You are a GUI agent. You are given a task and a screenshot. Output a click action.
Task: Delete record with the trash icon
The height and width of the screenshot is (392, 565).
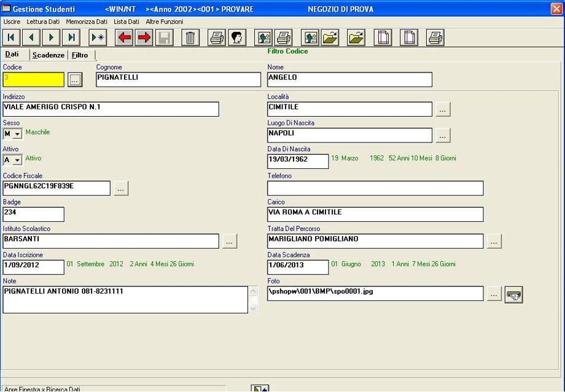tap(190, 37)
